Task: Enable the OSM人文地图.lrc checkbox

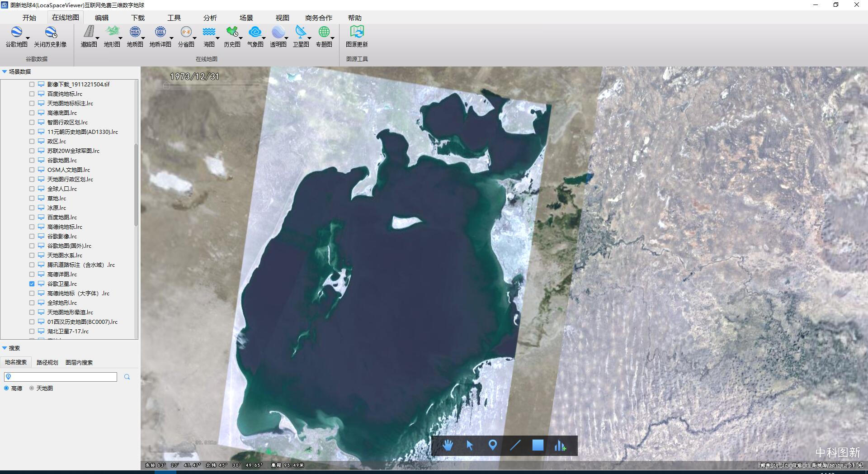Action: click(32, 170)
